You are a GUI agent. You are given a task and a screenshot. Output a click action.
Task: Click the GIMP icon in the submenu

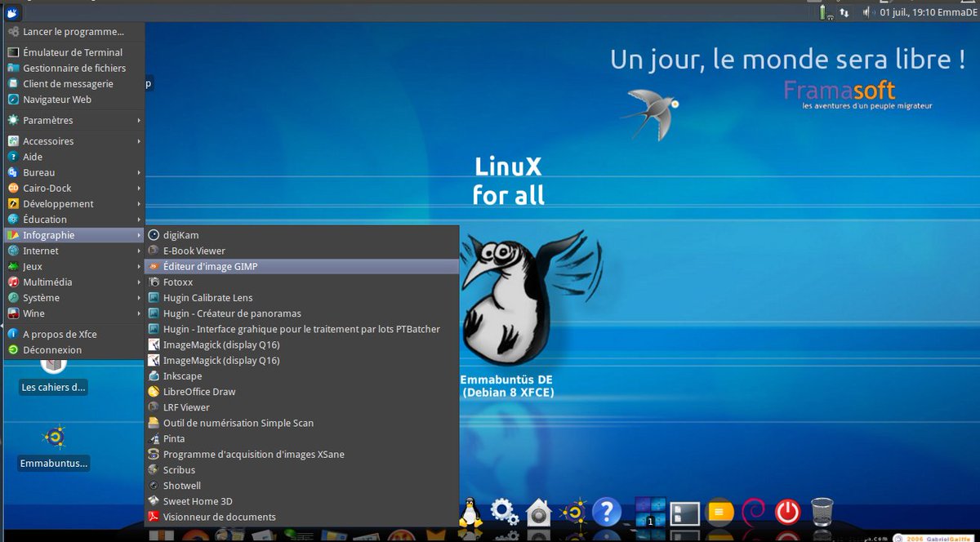154,266
